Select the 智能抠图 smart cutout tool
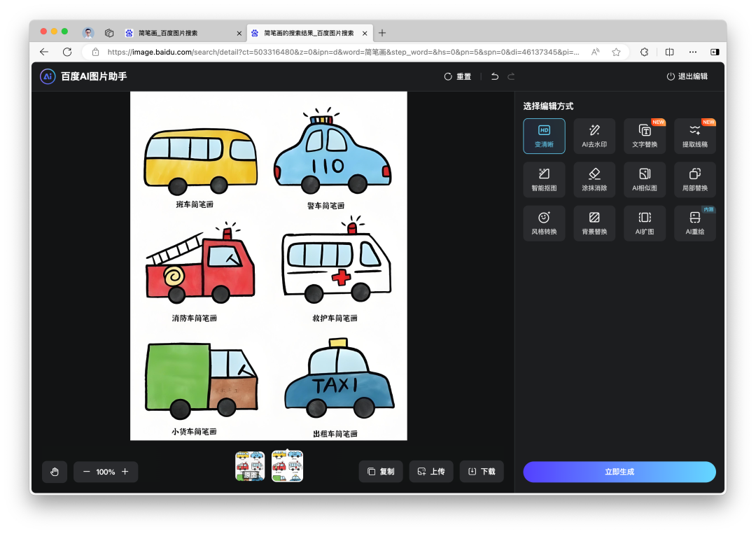This screenshot has width=756, height=534. coord(544,180)
